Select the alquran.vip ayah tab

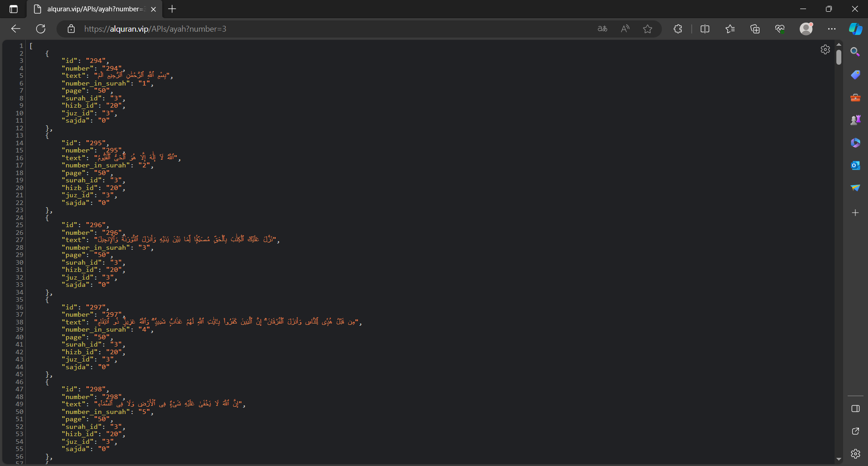[95, 9]
